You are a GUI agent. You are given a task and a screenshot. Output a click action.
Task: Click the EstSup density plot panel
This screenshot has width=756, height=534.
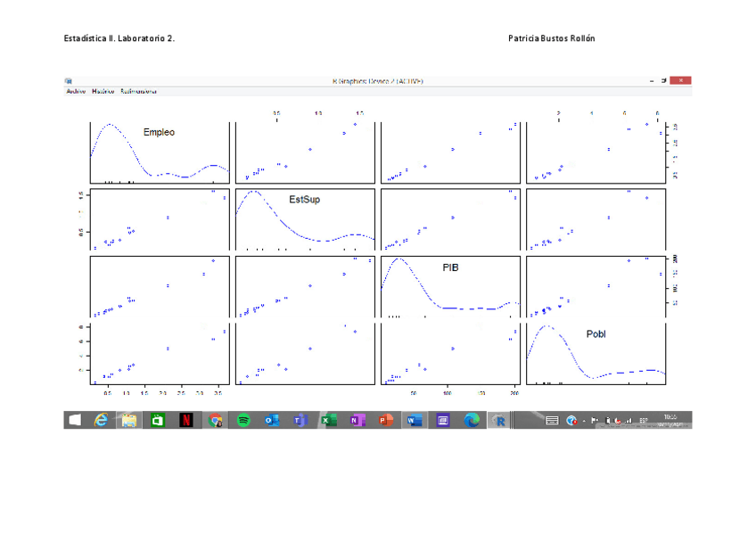pyautogui.click(x=305, y=220)
